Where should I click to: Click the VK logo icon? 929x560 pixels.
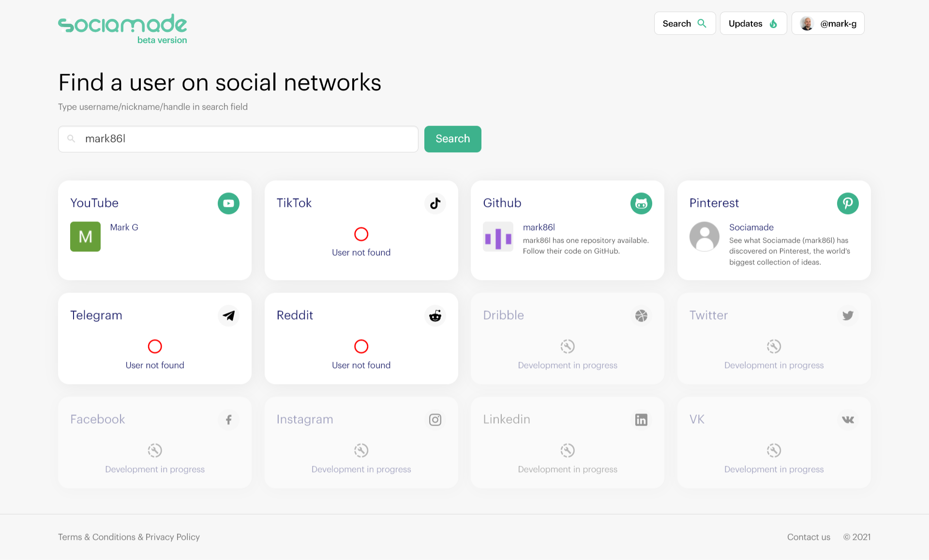(848, 420)
